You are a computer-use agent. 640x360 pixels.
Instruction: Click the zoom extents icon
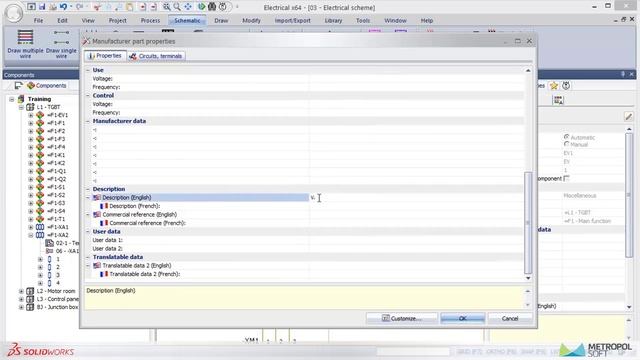(167, 7)
